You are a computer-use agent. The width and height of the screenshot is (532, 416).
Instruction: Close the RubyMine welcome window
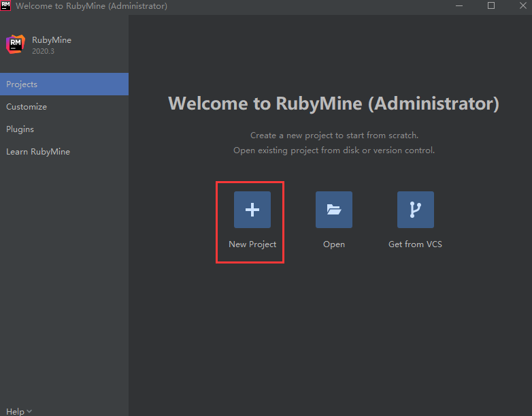[523, 5]
